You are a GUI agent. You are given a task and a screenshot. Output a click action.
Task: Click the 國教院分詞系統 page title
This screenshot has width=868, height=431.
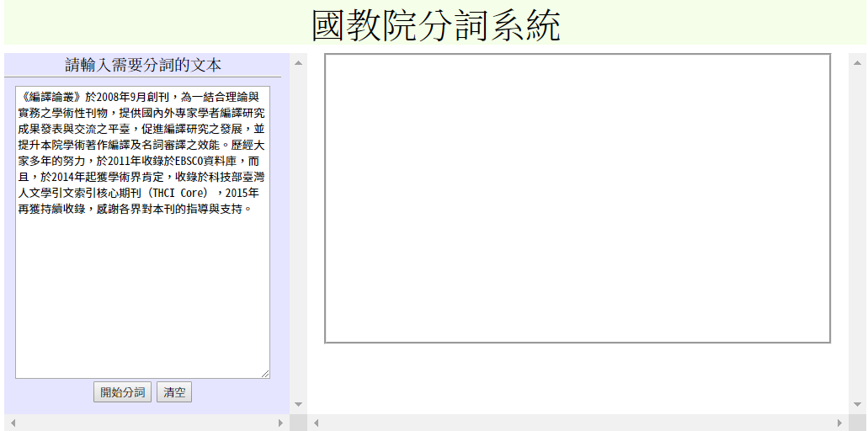435,25
